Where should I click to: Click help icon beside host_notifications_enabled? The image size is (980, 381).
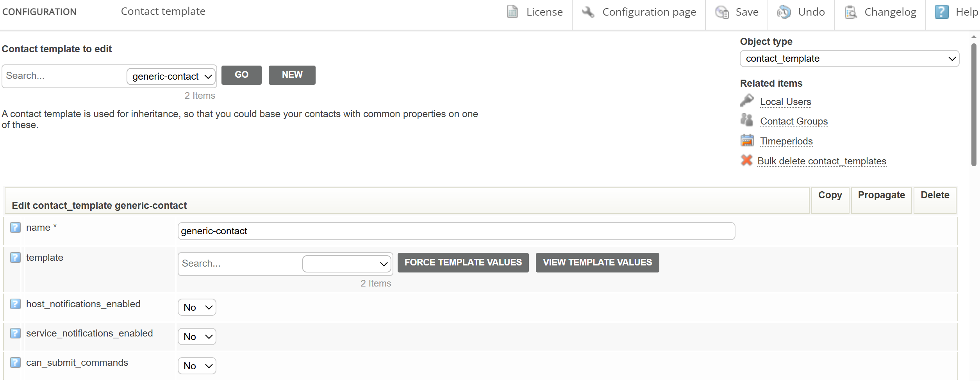point(15,304)
